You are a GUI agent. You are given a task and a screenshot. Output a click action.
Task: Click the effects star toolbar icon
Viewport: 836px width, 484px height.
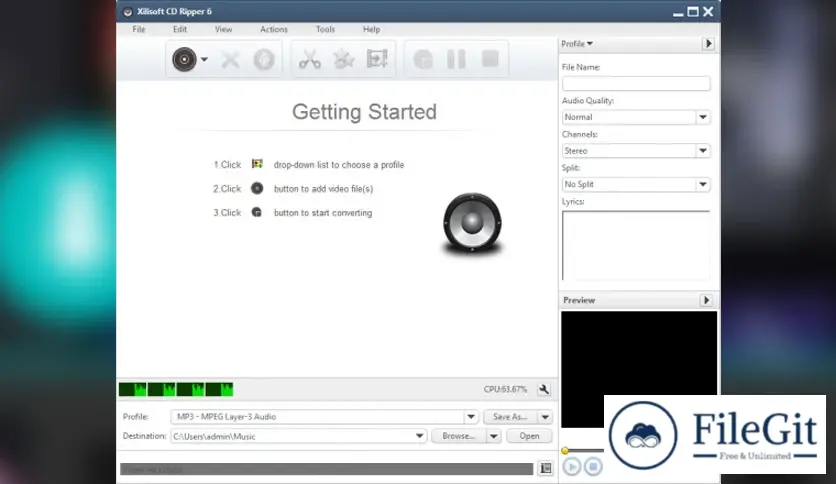click(343, 59)
